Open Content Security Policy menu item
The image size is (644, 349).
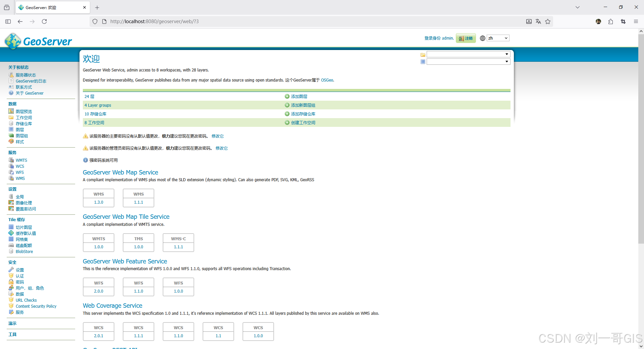36,306
